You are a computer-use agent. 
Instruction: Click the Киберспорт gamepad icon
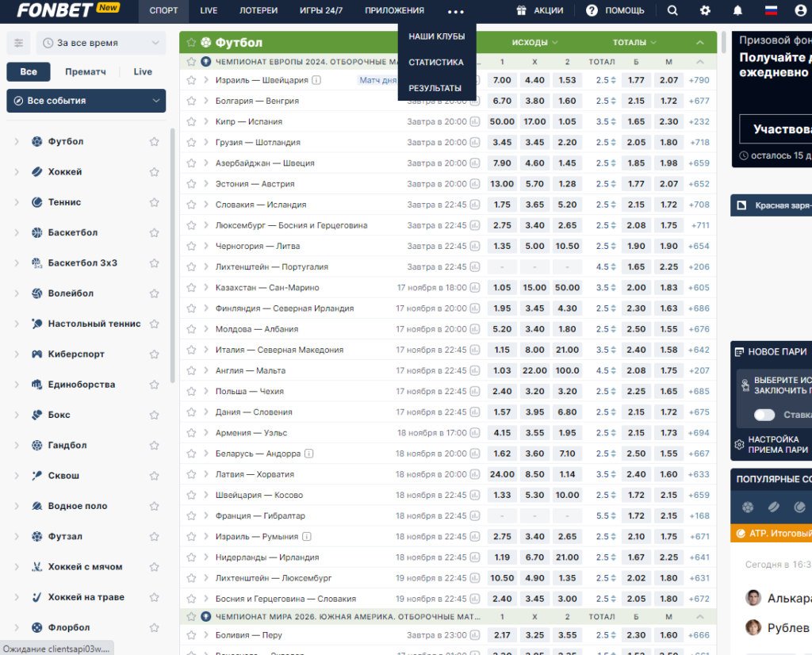[36, 354]
